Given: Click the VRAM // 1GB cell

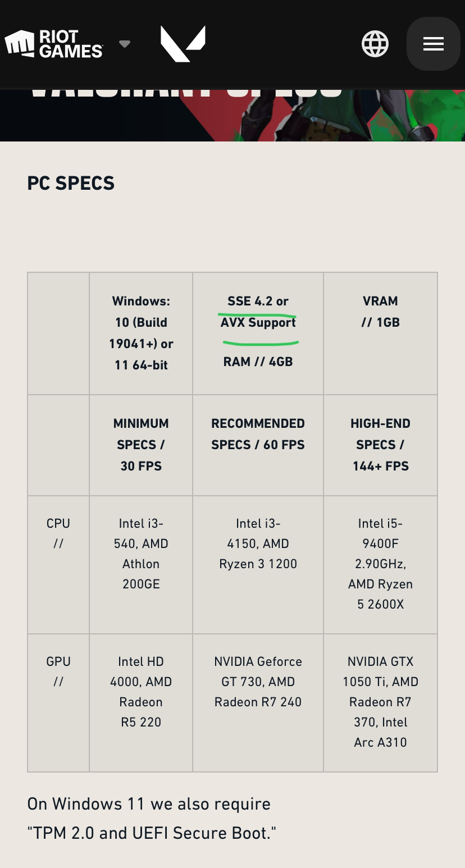Looking at the screenshot, I should (x=380, y=312).
